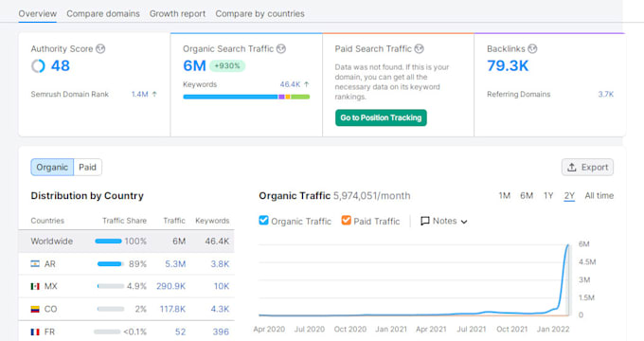Toggle the Paid Traffic checkbox
Viewport: 644px width, 341px height.
[347, 220]
